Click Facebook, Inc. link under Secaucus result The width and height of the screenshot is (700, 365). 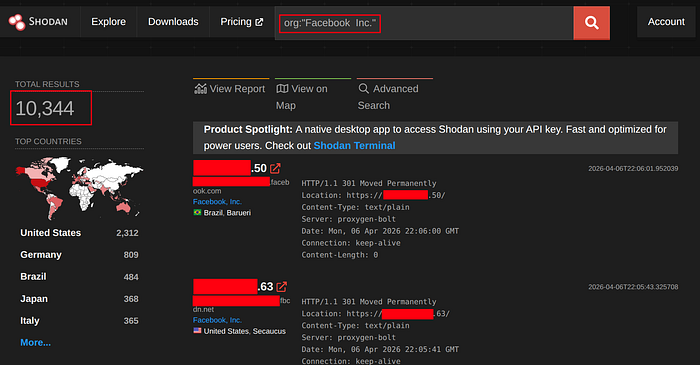pyautogui.click(x=217, y=320)
